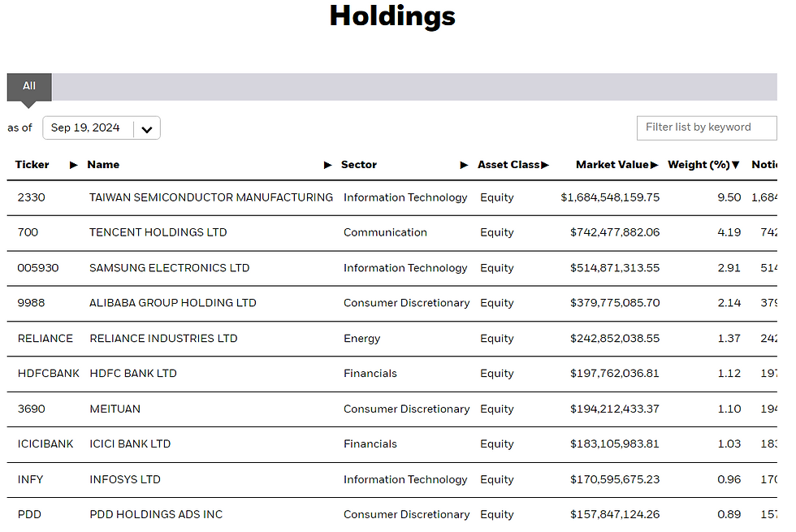Click market value $197,762,036.81
The width and height of the screenshot is (796, 532).
point(615,374)
